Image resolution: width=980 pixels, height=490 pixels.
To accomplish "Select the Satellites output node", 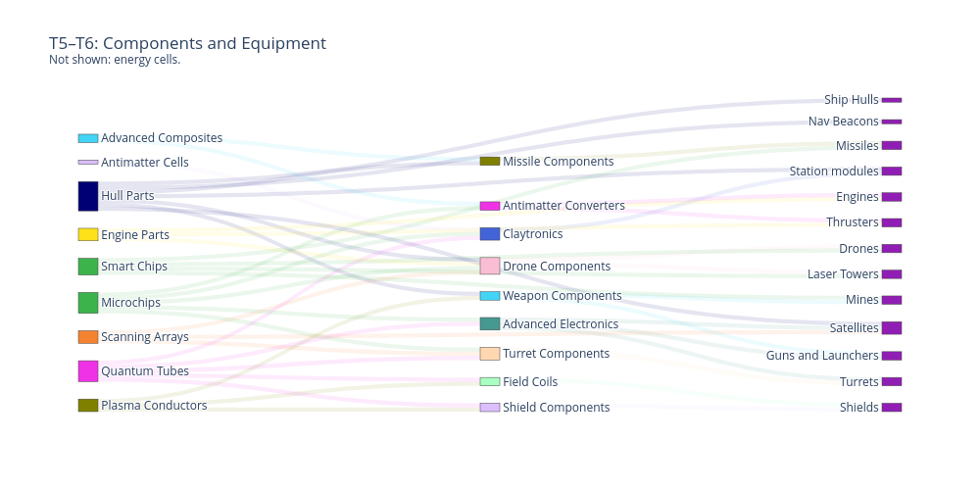I will pos(891,328).
